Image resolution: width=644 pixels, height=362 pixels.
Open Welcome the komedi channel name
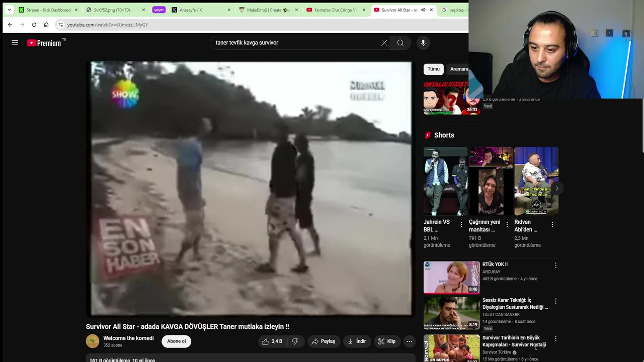click(128, 338)
